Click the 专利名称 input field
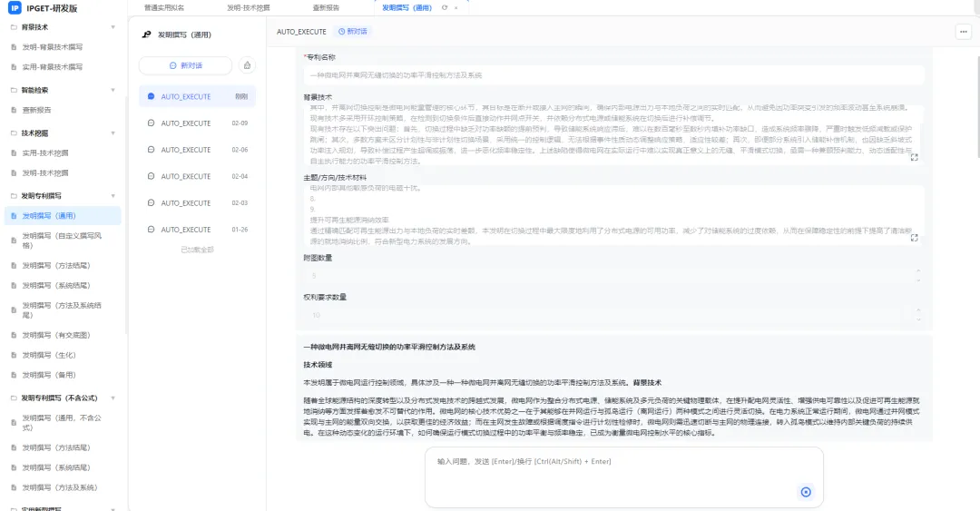980x511 pixels. (613, 75)
